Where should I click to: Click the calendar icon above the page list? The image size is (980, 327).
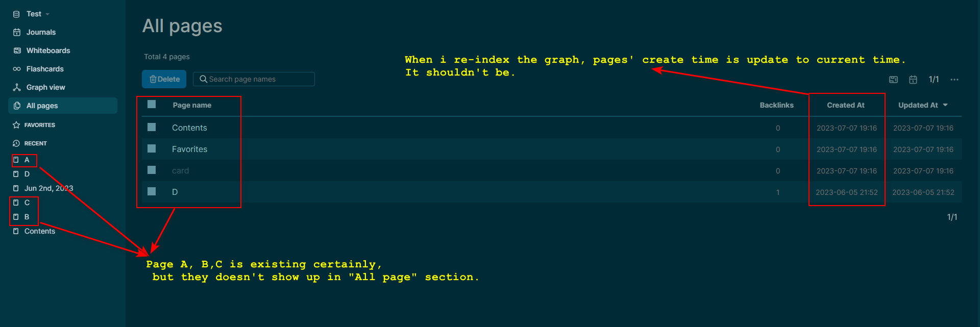point(913,80)
